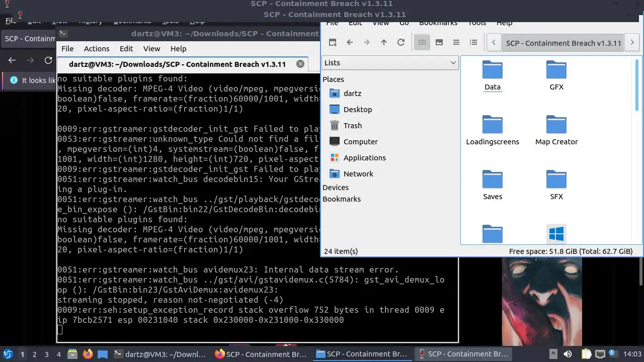Go forward in file manager history
This screenshot has height=362, width=644.
click(367, 43)
